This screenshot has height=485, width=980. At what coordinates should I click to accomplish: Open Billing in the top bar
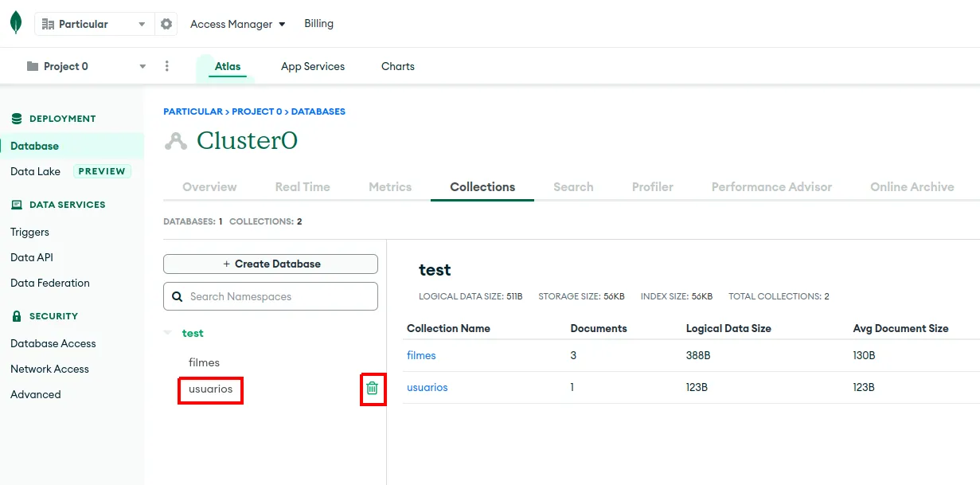coord(318,23)
